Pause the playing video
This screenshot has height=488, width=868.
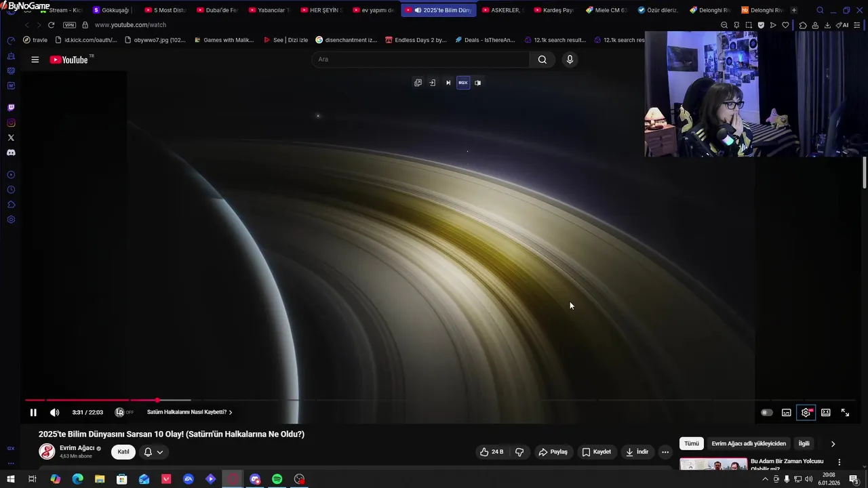coord(33,412)
